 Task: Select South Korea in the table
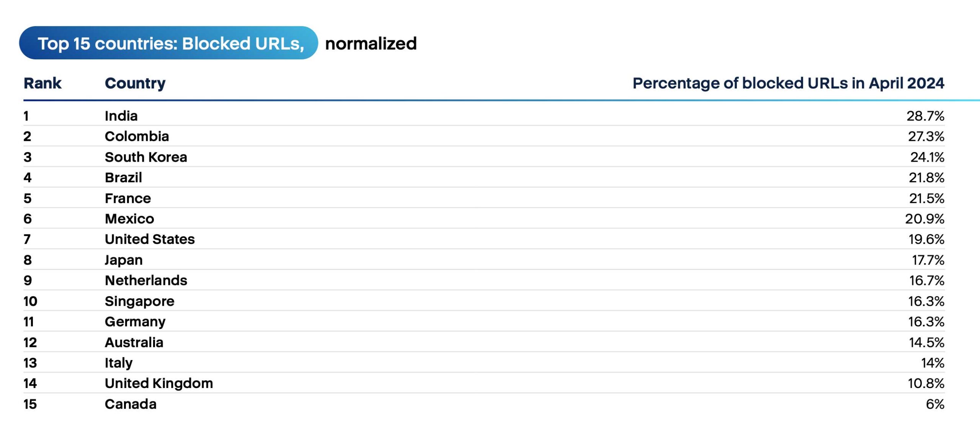146,157
